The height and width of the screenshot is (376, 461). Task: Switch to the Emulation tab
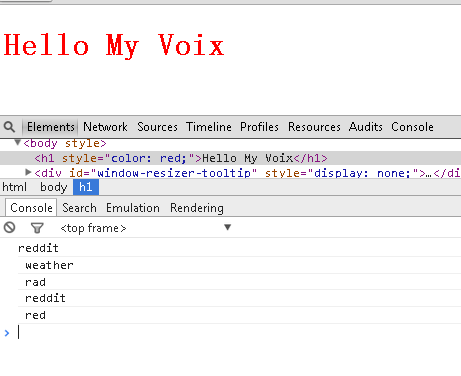(x=133, y=208)
